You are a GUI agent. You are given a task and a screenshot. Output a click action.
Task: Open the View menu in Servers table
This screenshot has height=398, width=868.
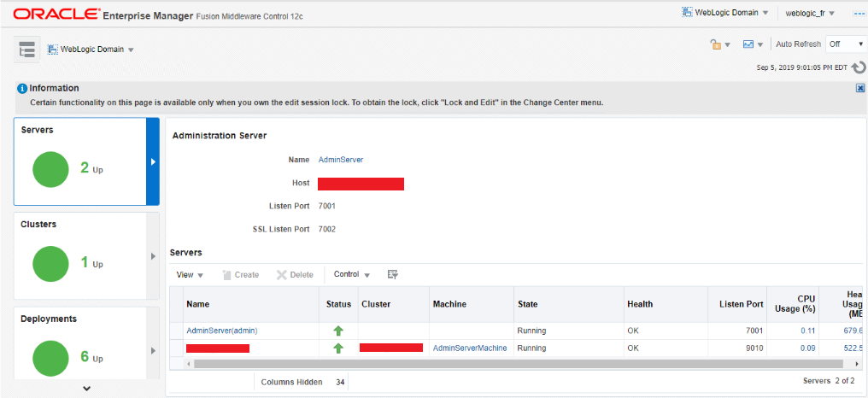click(190, 275)
